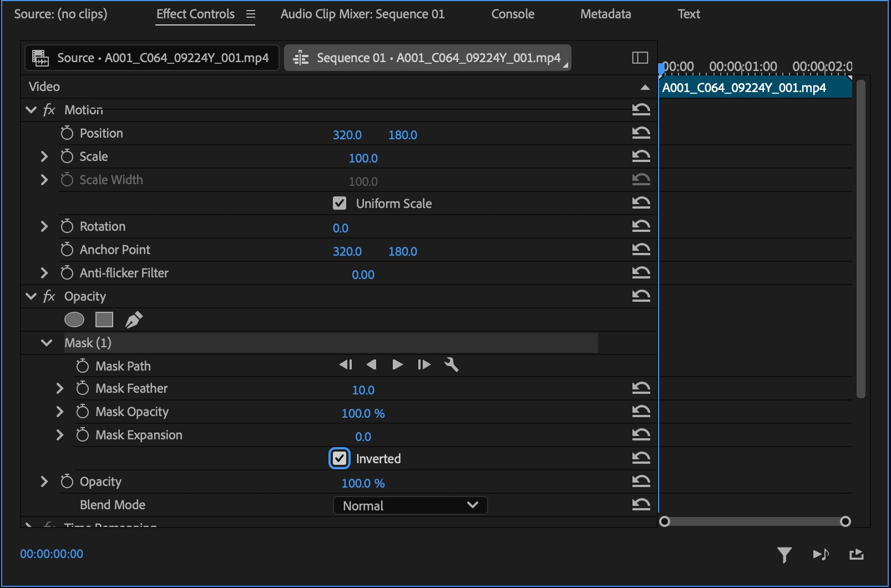Screen dimensions: 891x588
Task: Click the export frame icon
Action: pyautogui.click(x=857, y=554)
